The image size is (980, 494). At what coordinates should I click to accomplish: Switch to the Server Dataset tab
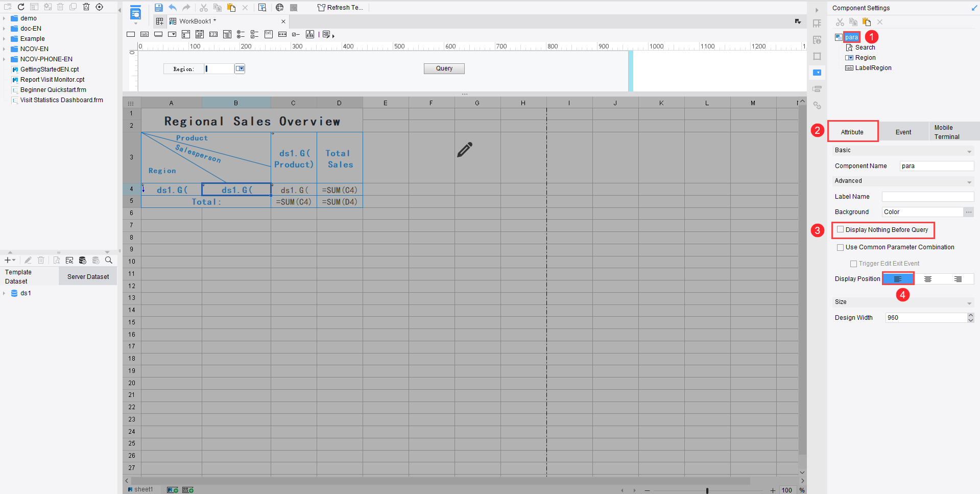click(88, 276)
